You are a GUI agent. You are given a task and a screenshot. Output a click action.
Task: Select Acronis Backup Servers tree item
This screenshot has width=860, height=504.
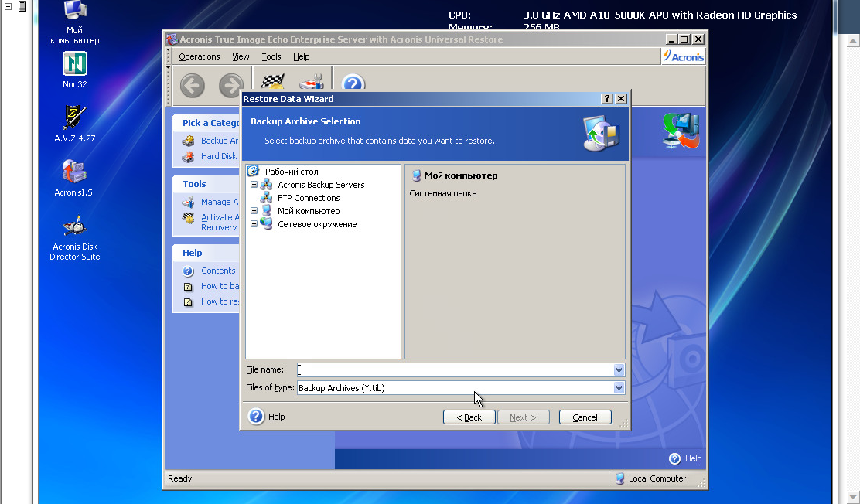point(321,185)
